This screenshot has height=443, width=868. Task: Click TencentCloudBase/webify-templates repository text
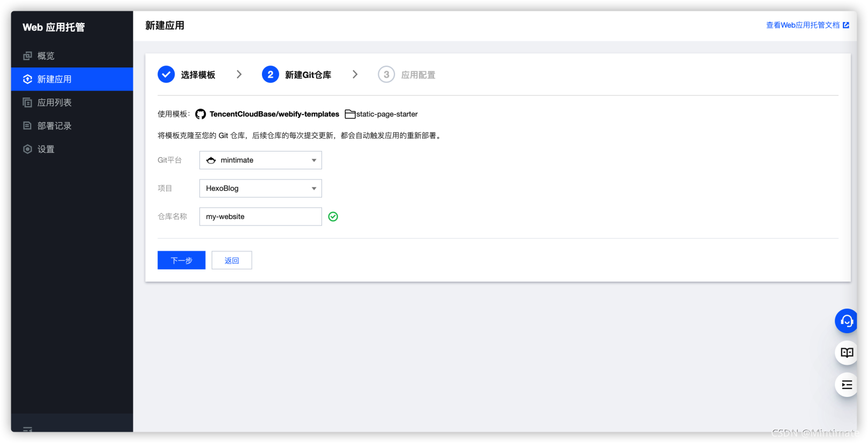274,114
